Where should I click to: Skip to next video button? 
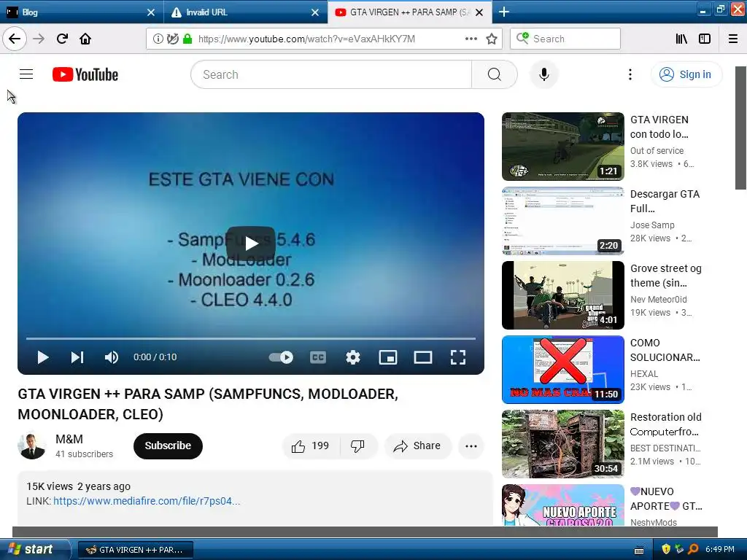coord(77,357)
